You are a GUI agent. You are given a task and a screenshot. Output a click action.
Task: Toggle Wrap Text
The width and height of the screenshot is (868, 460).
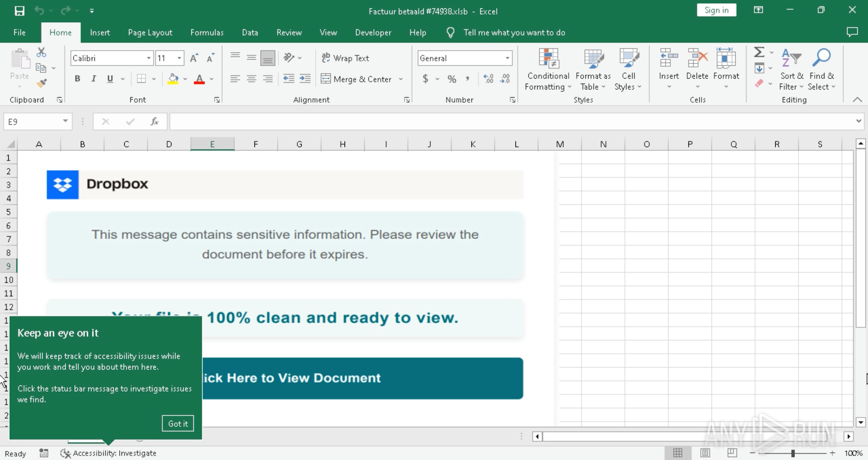[345, 58]
